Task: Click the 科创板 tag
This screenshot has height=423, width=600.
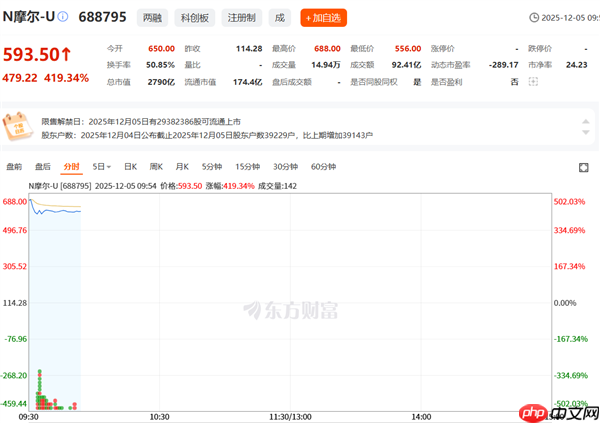Action: coord(195,18)
